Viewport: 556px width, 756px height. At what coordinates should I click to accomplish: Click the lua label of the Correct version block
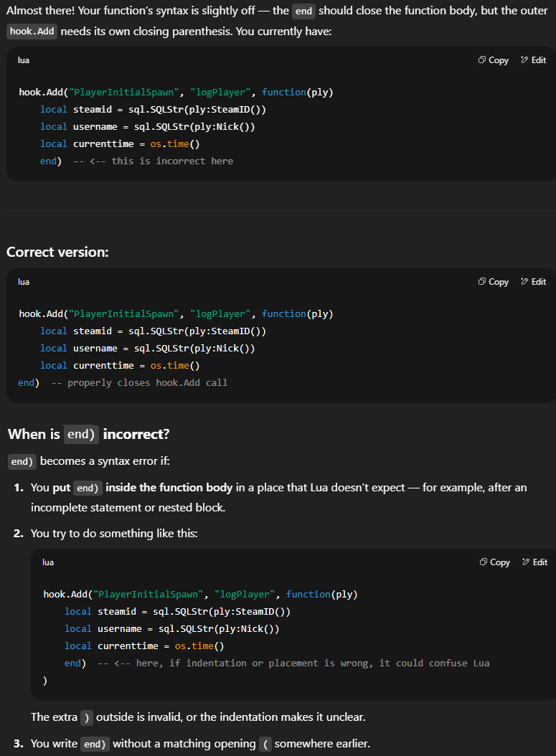tap(24, 282)
